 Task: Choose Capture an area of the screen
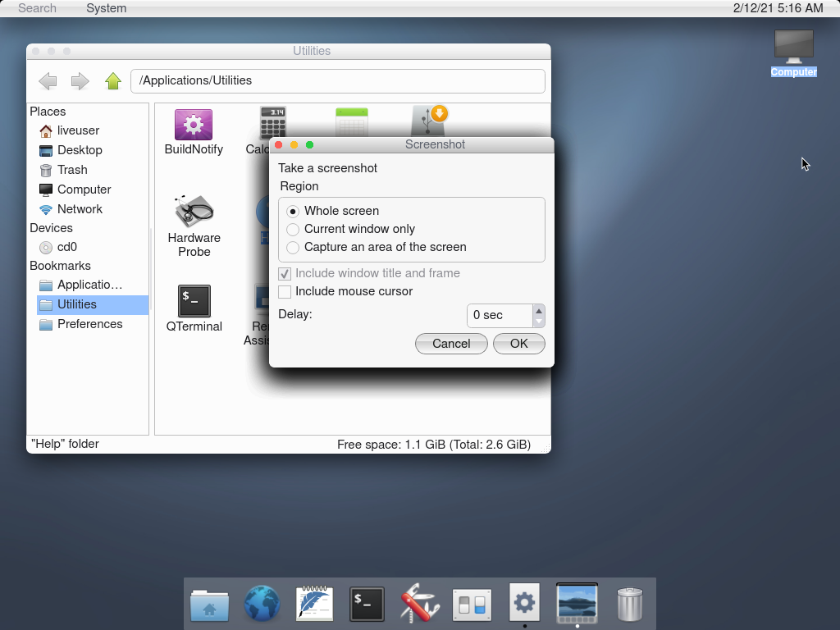(x=293, y=247)
